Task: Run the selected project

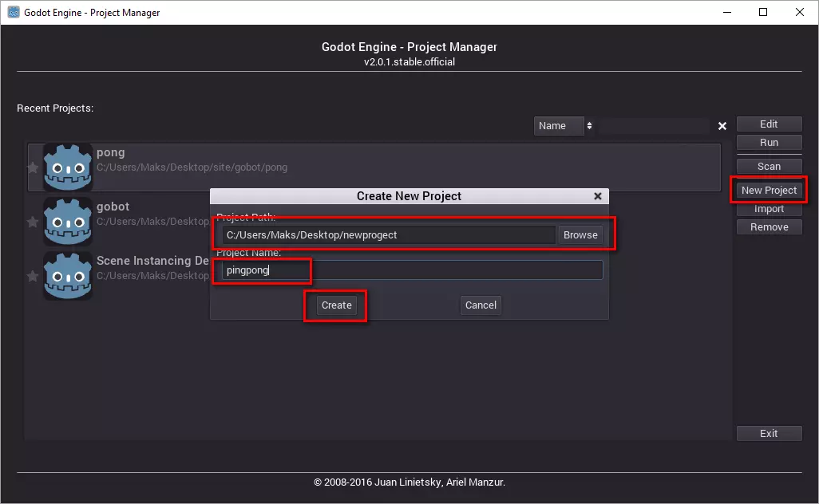Action: tap(769, 143)
